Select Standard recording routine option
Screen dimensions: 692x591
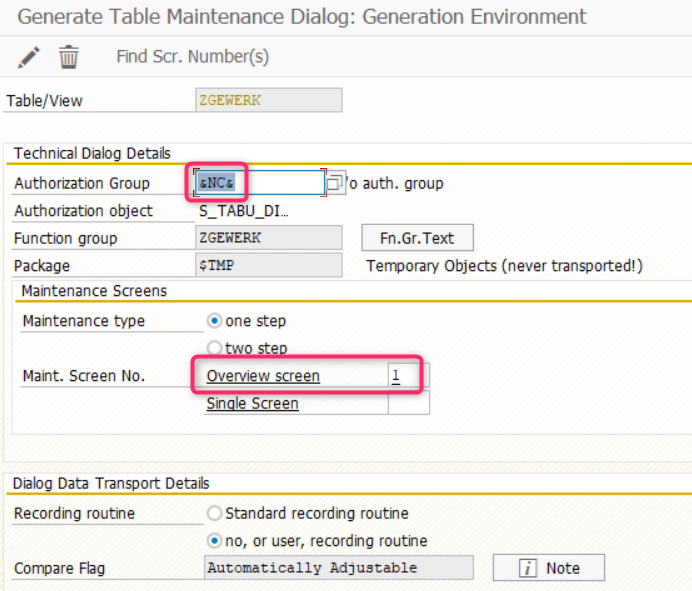pyautogui.click(x=214, y=513)
